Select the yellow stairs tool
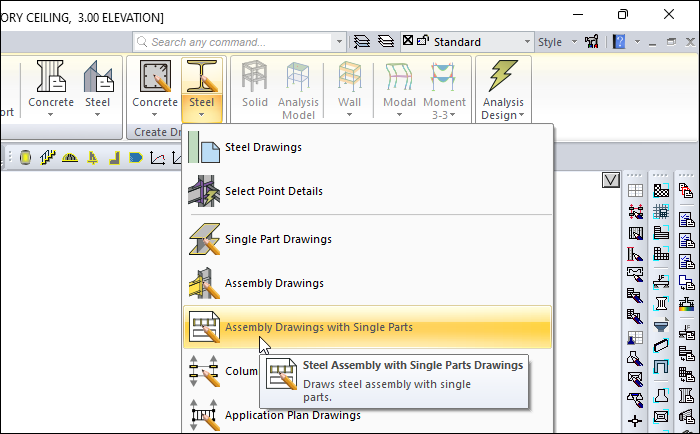Screen dimensions: 700x434 (x=48, y=158)
